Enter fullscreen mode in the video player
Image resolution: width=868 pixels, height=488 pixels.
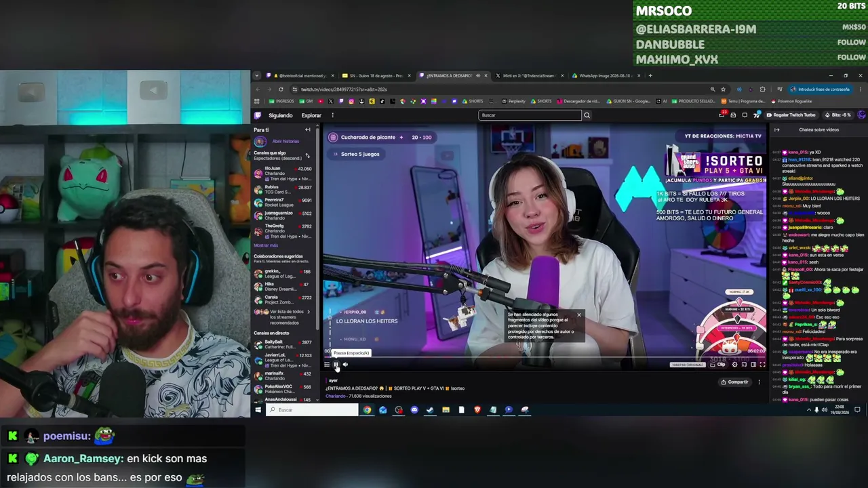click(x=762, y=365)
